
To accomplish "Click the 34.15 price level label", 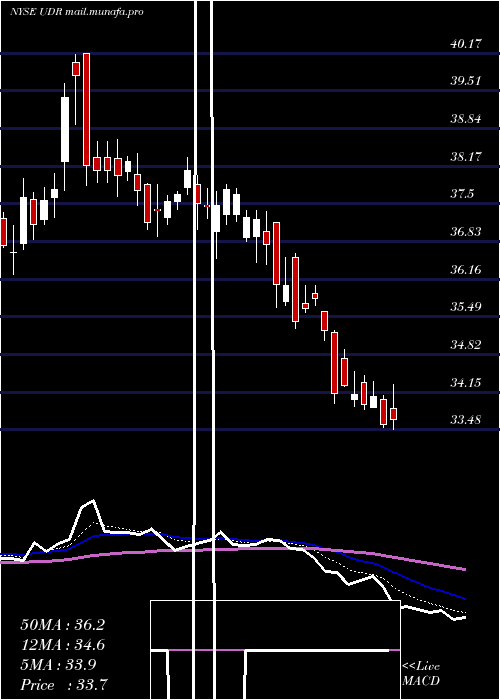I will tap(465, 383).
